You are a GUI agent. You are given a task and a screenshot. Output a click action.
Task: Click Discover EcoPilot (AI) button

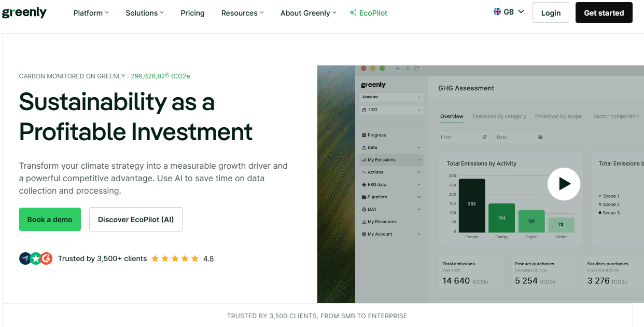coord(136,219)
